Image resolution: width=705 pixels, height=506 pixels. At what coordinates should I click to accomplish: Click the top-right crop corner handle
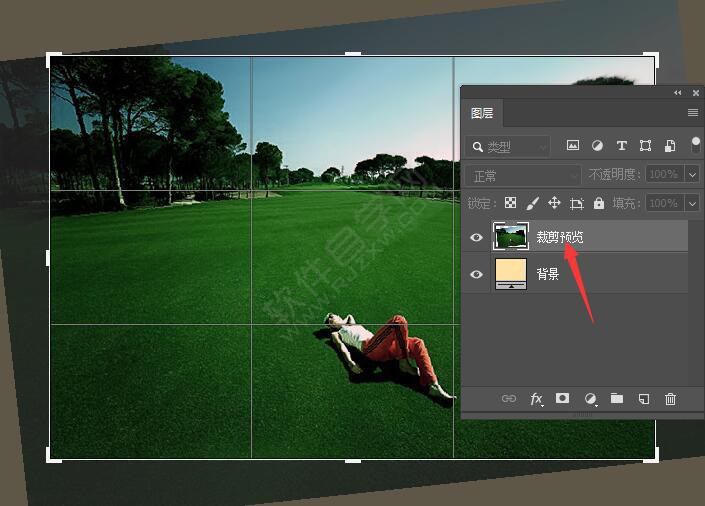(x=656, y=56)
